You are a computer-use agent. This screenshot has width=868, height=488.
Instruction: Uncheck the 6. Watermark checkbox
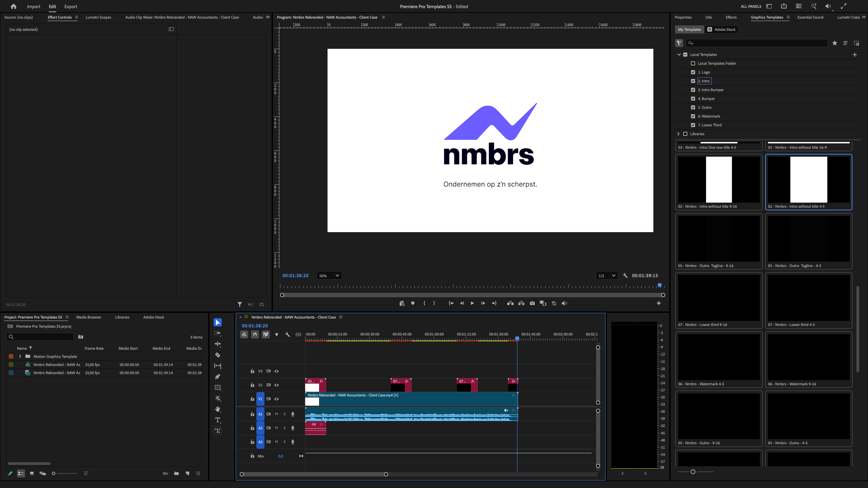[x=693, y=116]
